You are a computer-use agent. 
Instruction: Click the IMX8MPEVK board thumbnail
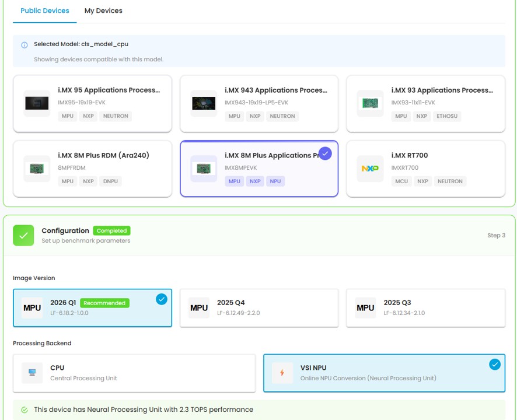(x=204, y=169)
